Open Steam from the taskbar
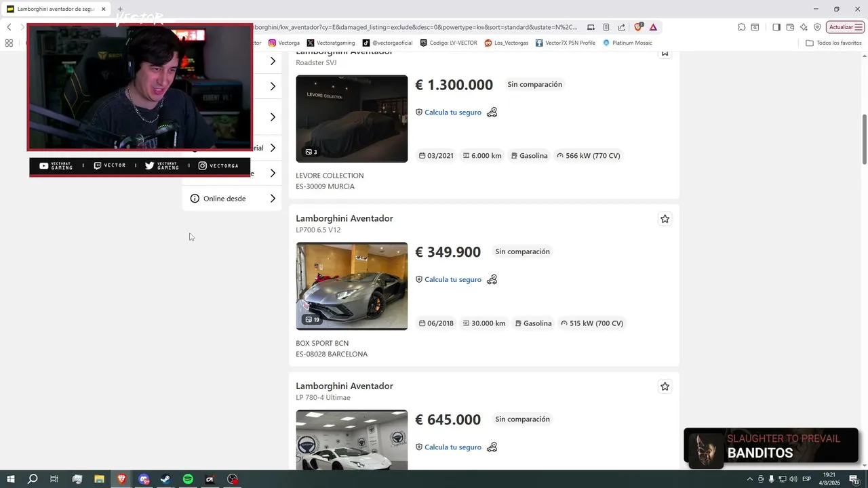868x488 pixels. (165, 479)
